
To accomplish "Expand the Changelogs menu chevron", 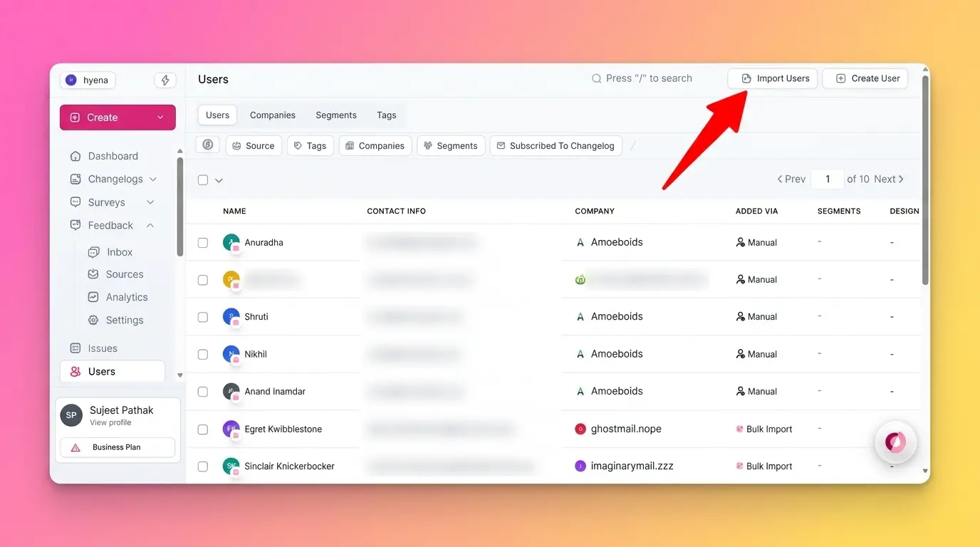I will point(153,179).
